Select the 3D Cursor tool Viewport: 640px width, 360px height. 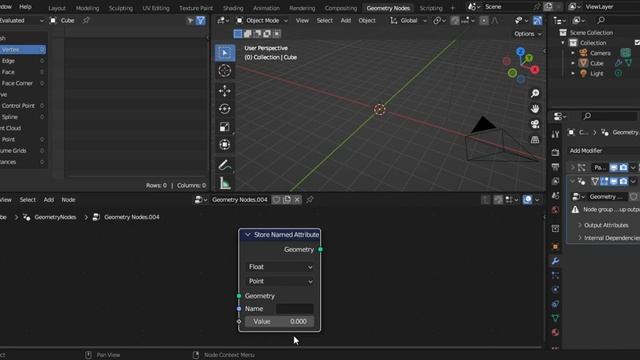tap(224, 71)
